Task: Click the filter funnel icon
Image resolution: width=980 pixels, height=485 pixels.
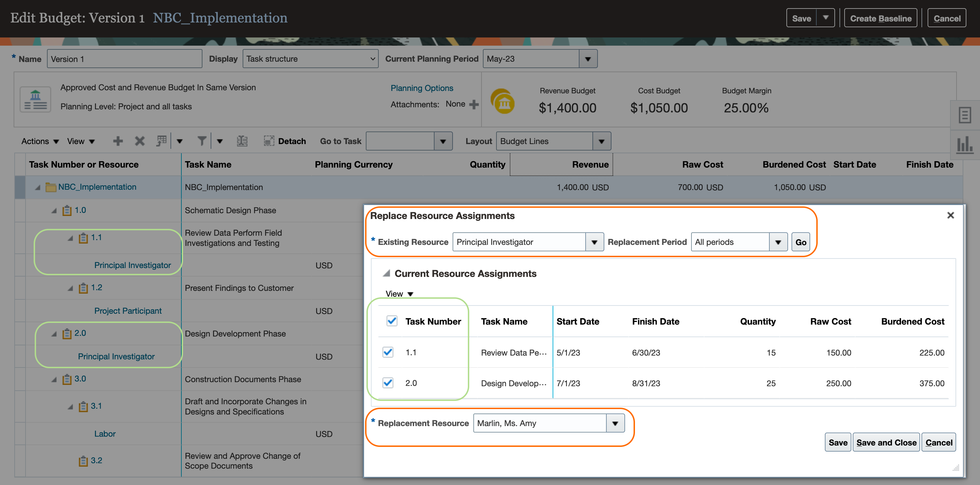Action: click(202, 141)
